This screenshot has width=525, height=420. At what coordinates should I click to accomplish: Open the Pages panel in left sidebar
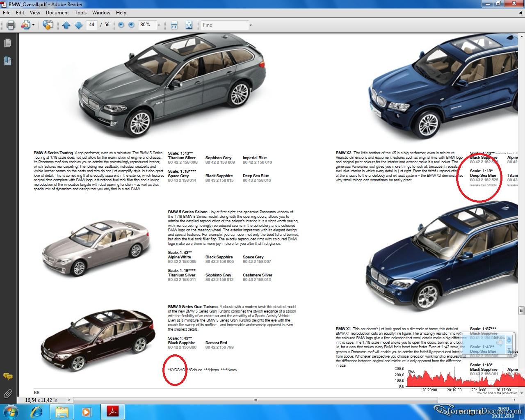(x=8, y=43)
